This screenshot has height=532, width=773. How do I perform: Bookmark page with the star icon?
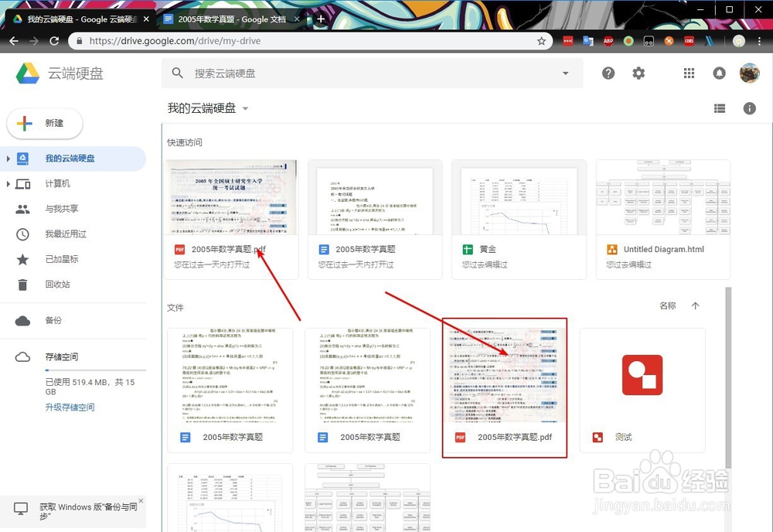coord(541,41)
